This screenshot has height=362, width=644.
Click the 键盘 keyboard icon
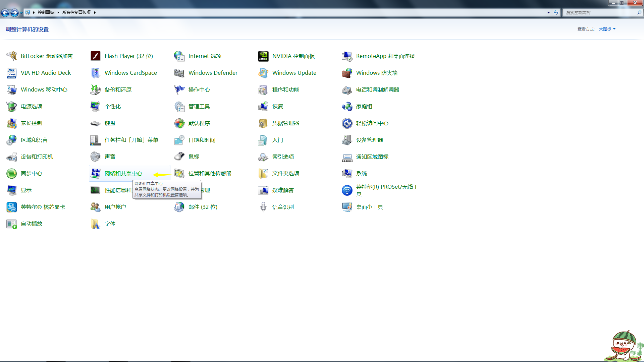pyautogui.click(x=96, y=123)
